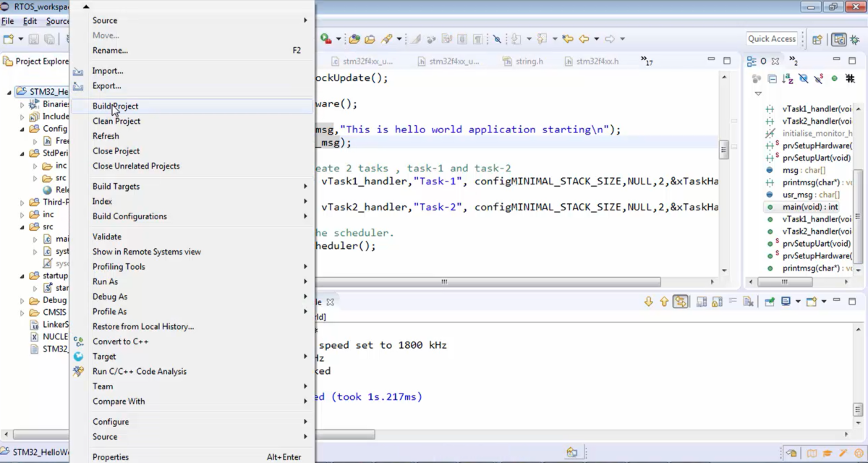Click inside the Quick Access search field
Screen dimensions: 868x463
click(x=772, y=38)
